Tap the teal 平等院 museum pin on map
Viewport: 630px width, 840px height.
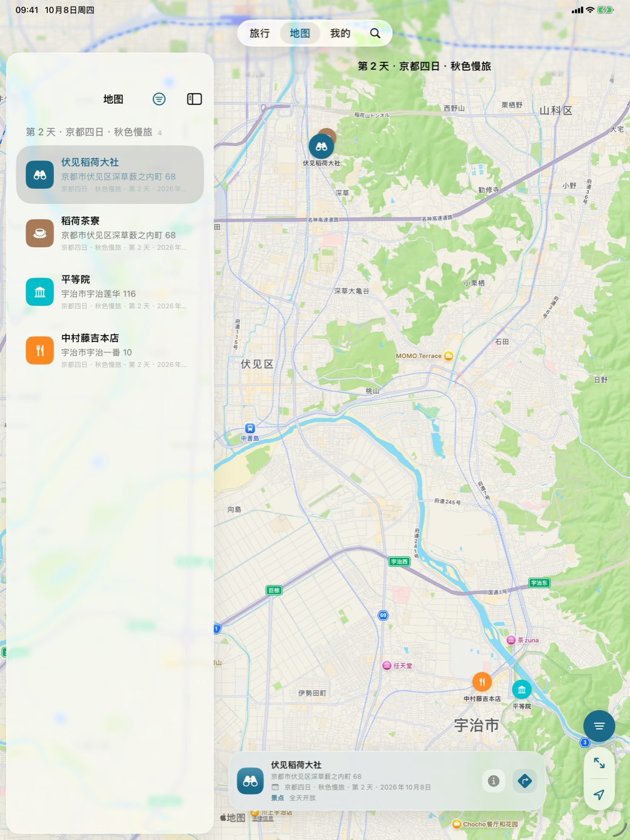[522, 689]
